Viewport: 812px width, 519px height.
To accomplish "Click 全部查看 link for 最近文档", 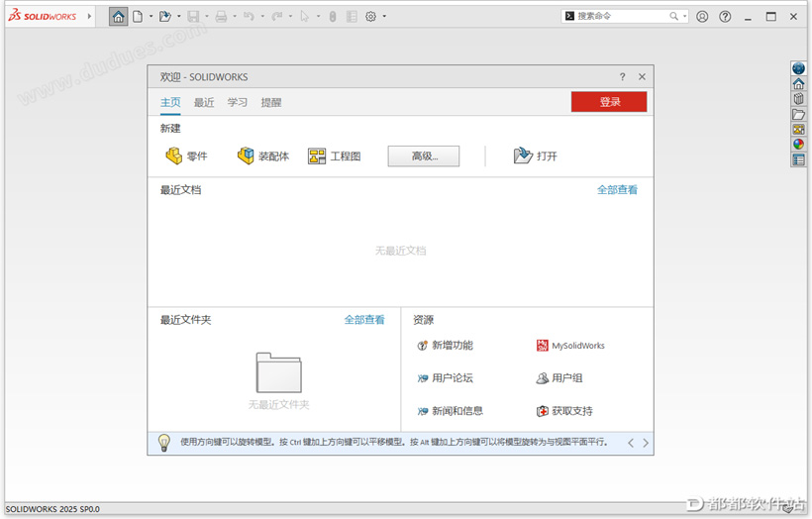I will click(x=617, y=190).
